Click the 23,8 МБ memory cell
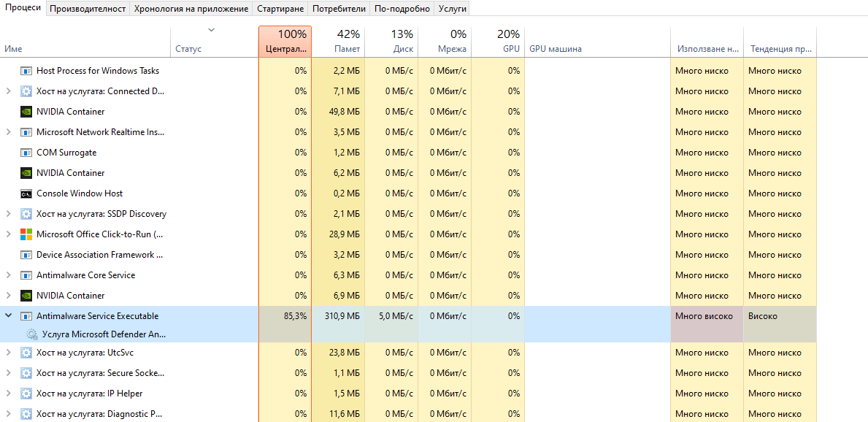Screen dimensions: 868x422 point(338,352)
